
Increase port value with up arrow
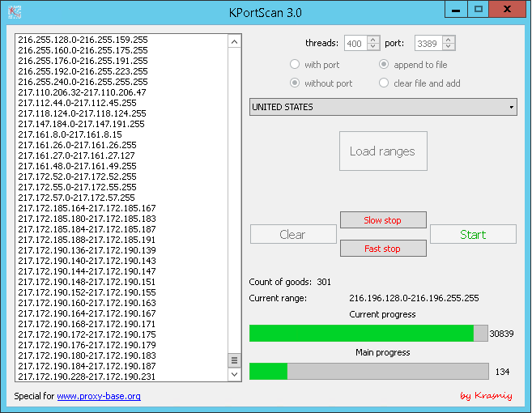449,40
